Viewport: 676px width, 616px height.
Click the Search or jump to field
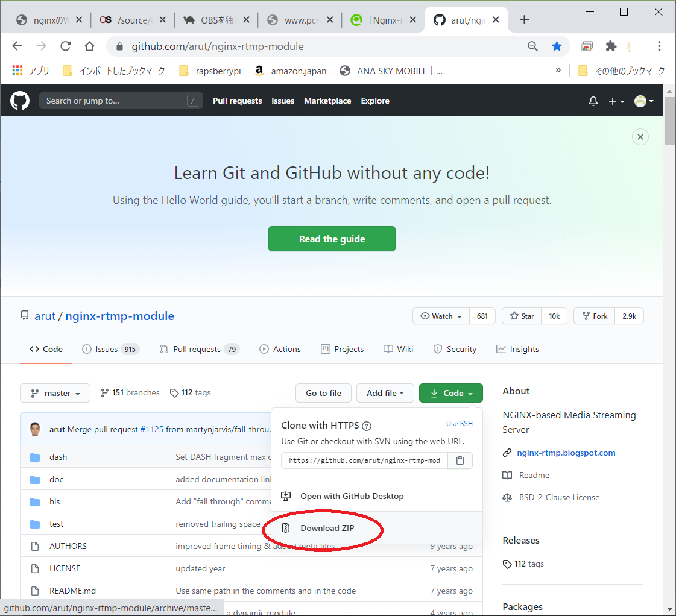pos(121,101)
